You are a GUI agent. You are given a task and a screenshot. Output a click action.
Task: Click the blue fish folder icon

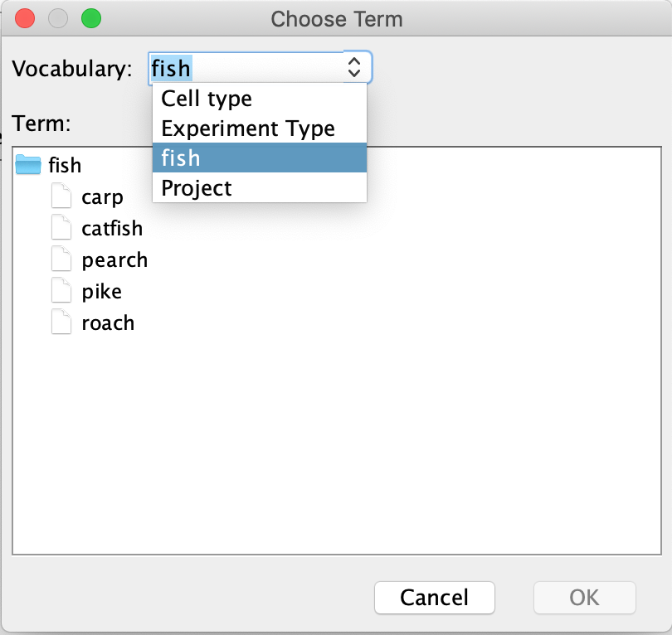(x=29, y=165)
